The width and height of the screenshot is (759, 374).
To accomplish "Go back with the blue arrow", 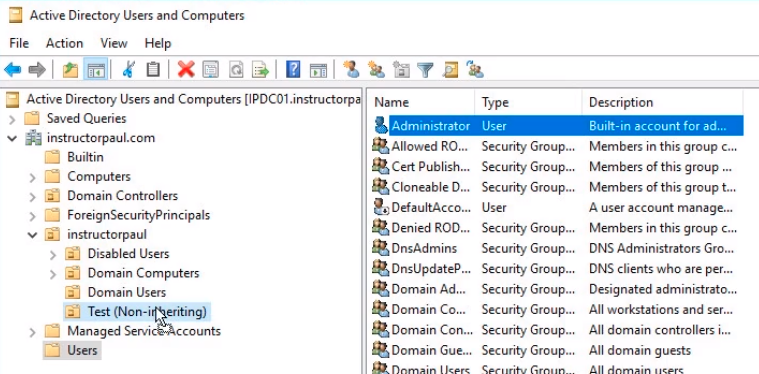I will [13, 70].
